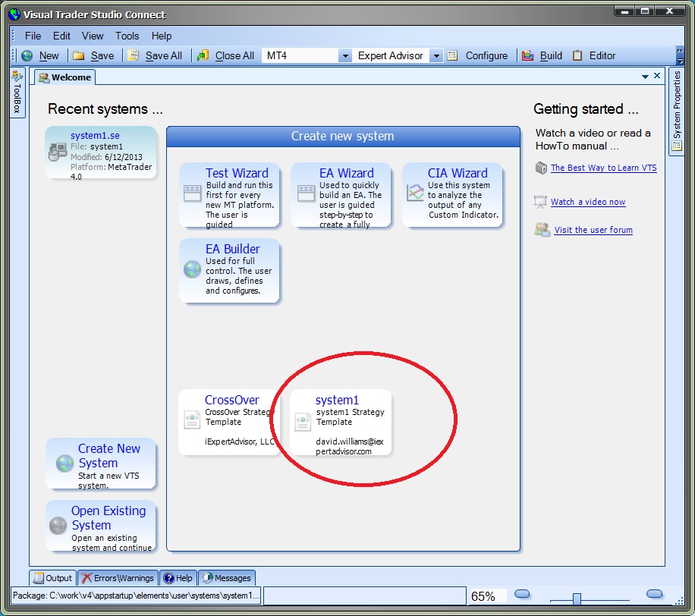Click the CrossOver template document icon

(x=192, y=420)
